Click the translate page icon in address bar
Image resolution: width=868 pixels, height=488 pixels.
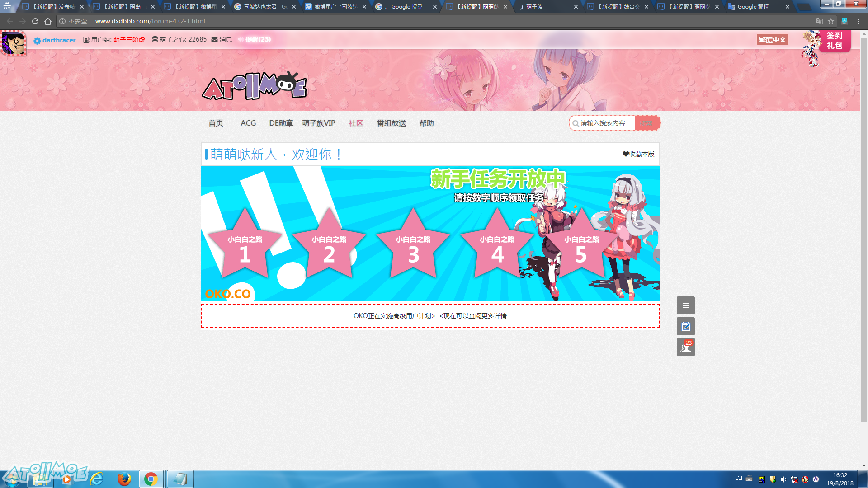[x=819, y=21]
